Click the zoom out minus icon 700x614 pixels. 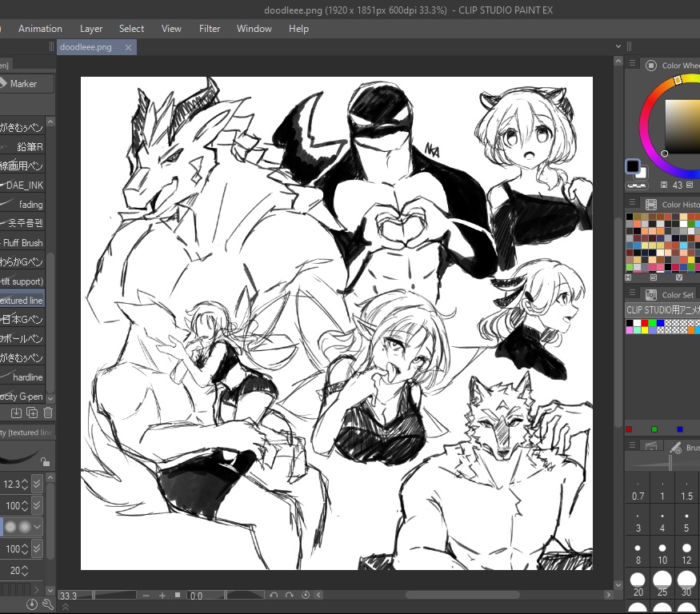(x=146, y=596)
